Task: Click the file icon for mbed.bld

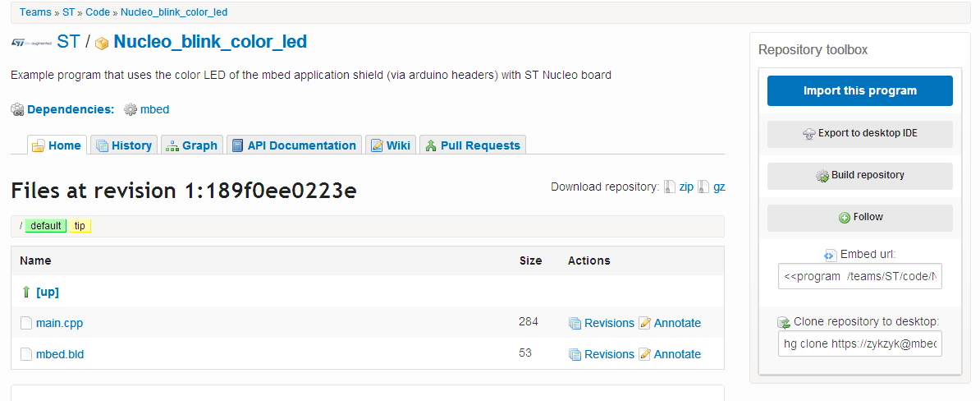Action: point(25,354)
